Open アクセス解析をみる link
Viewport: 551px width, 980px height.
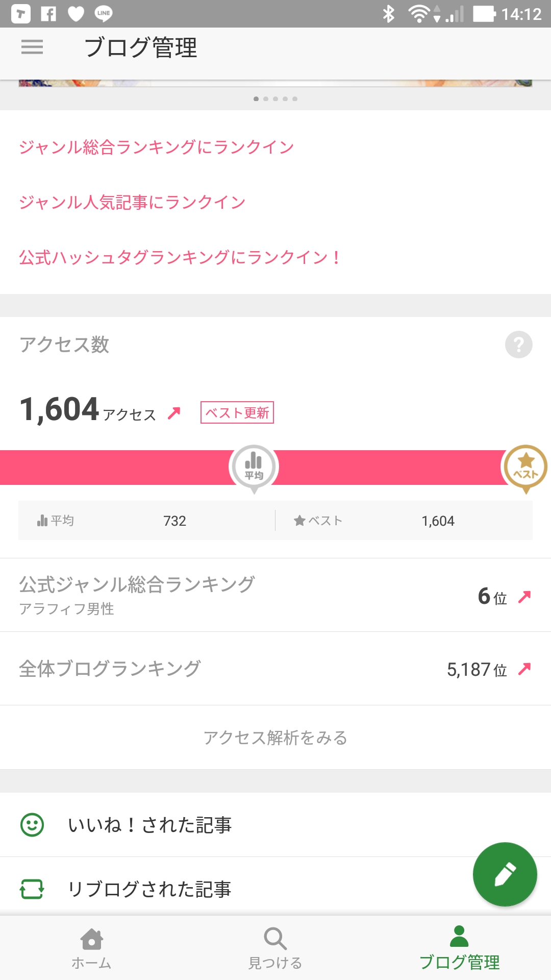(275, 738)
